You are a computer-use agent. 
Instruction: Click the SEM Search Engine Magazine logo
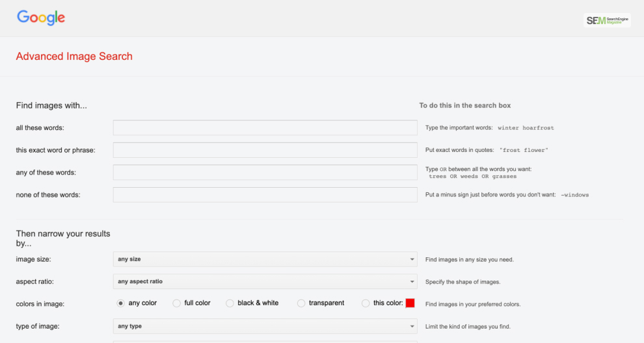[x=607, y=20]
